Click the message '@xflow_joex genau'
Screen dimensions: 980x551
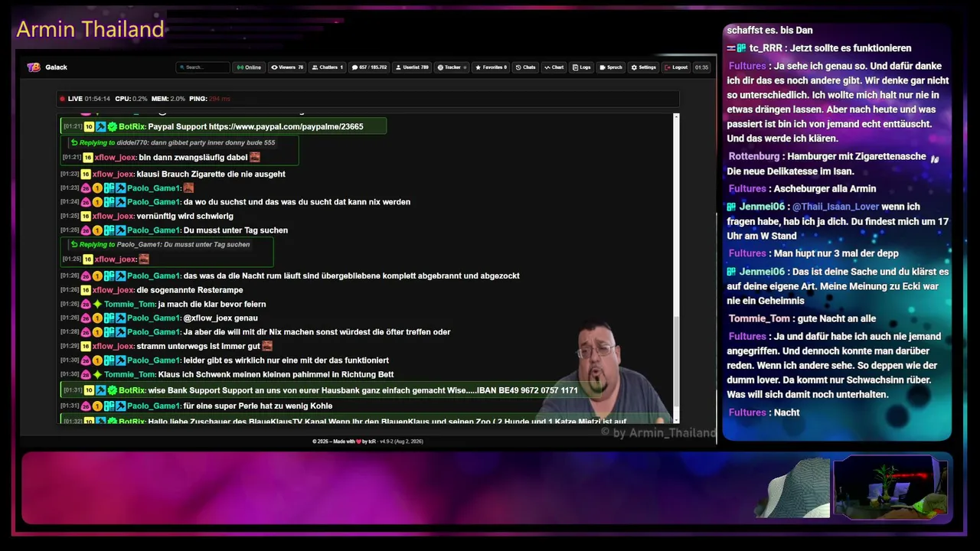(220, 318)
